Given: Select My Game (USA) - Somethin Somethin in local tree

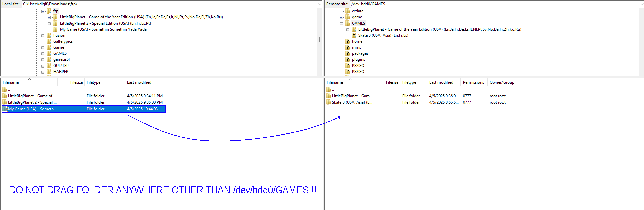Looking at the screenshot, I should click(x=103, y=29).
